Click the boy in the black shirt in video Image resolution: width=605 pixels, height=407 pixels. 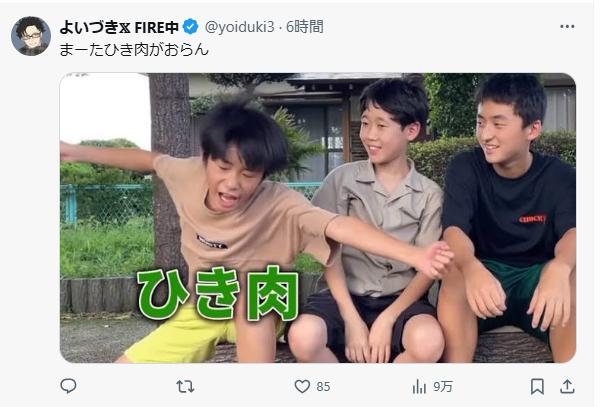(x=507, y=216)
